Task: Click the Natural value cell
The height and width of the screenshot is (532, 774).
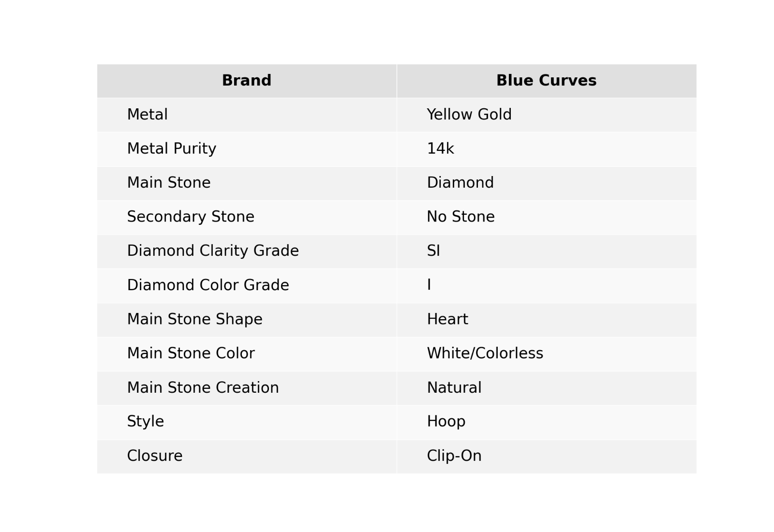Action: [x=546, y=388]
